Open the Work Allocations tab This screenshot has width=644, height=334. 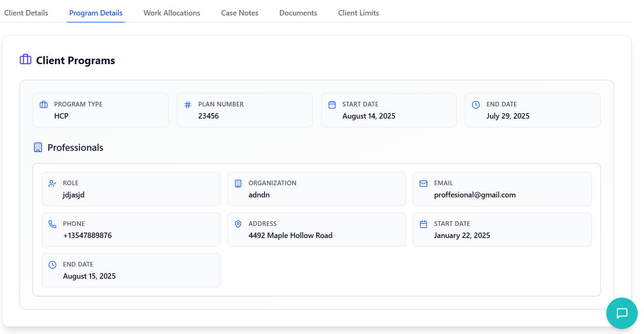pyautogui.click(x=172, y=13)
